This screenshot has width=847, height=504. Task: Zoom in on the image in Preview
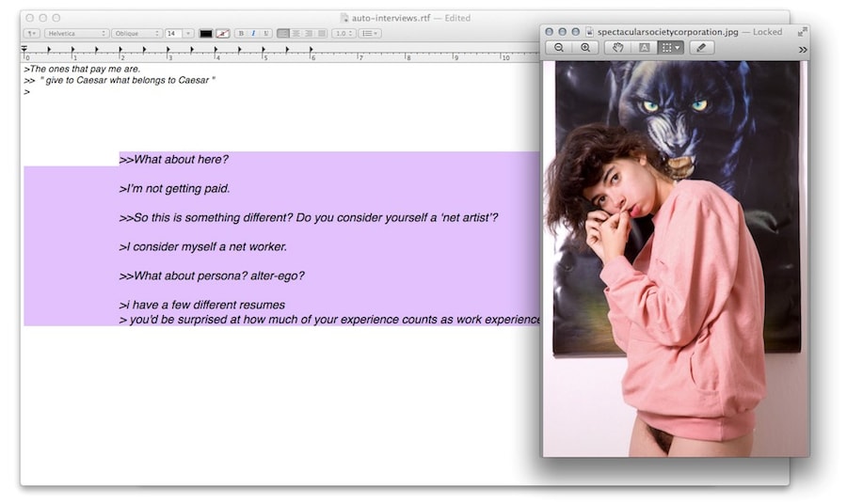584,47
